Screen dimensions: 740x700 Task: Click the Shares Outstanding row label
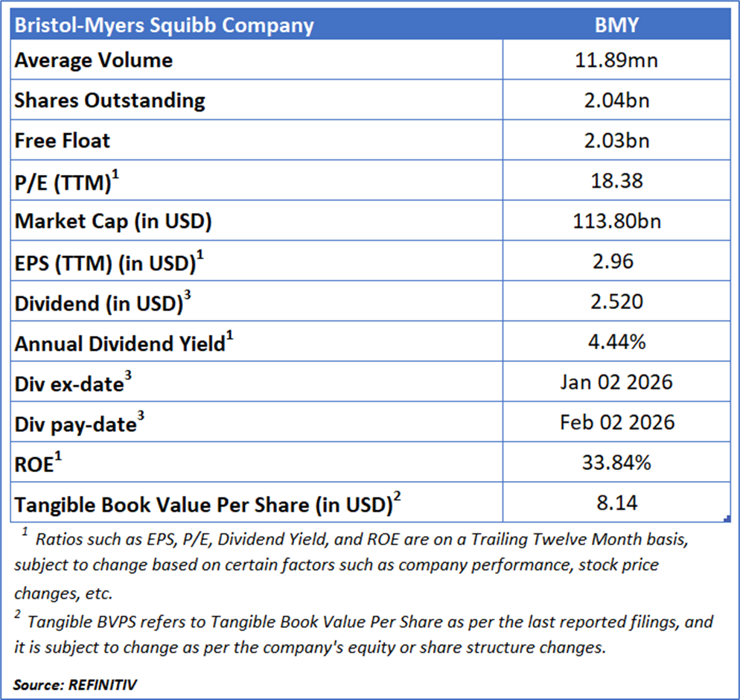pyautogui.click(x=110, y=101)
